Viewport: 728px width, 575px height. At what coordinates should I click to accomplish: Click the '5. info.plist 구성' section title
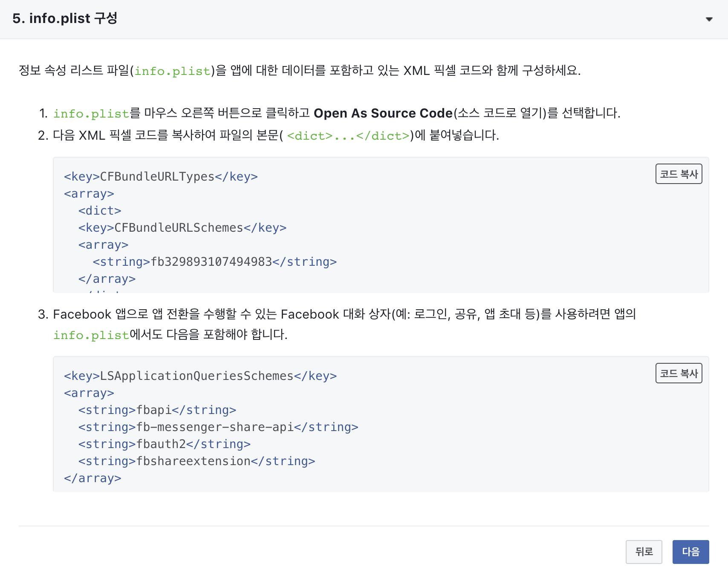[65, 18]
